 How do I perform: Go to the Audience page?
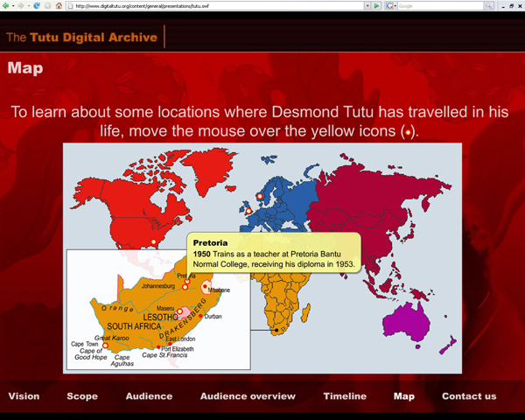pos(149,396)
